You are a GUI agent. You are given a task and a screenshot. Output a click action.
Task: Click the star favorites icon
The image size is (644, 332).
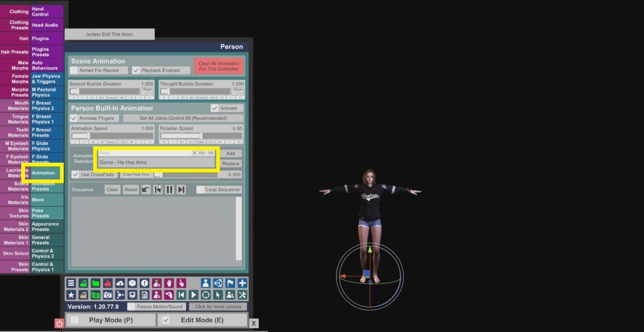[71, 295]
